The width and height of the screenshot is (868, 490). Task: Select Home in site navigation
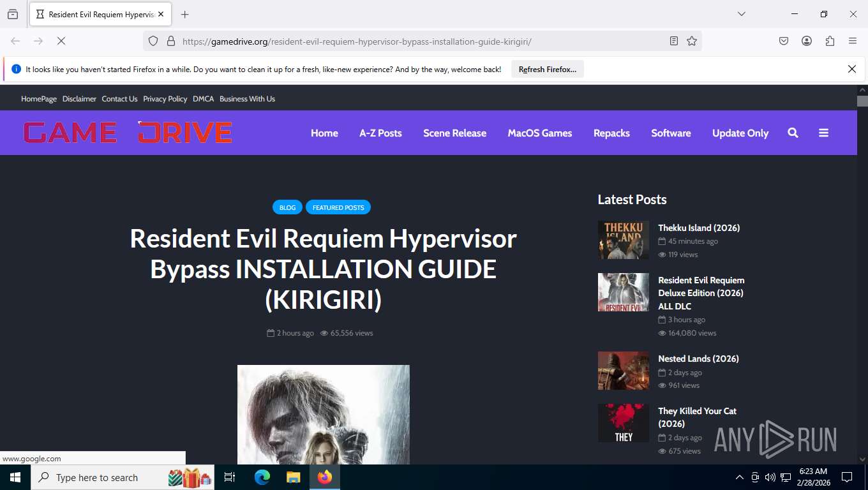(x=324, y=133)
